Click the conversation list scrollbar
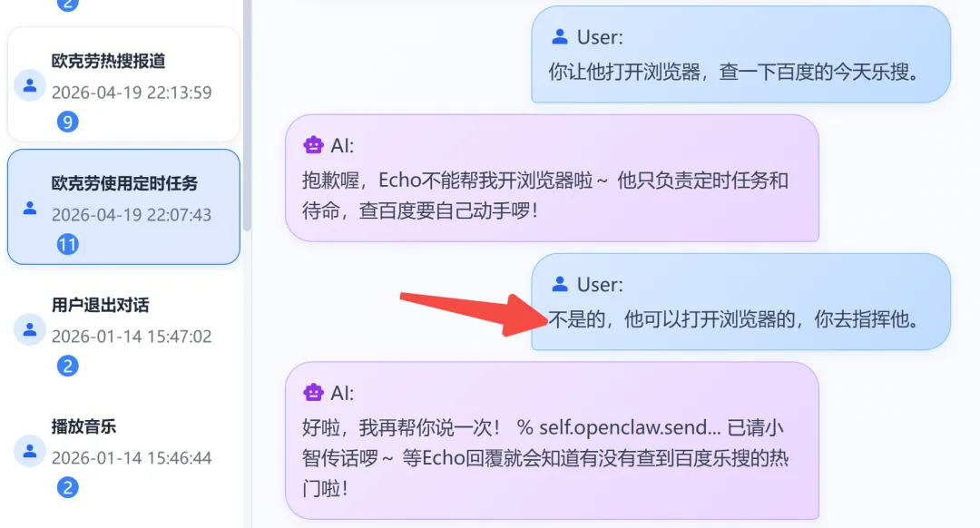The width and height of the screenshot is (980, 528). click(248, 115)
